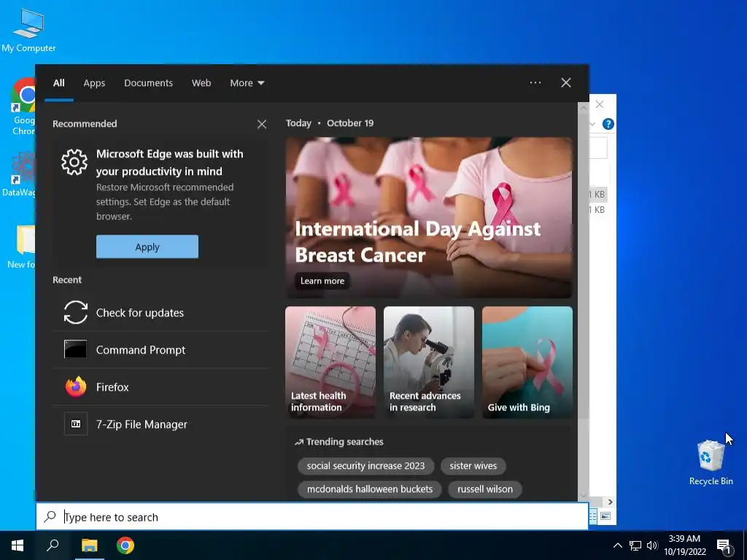Click the Command Prompt icon in Recent

point(75,349)
